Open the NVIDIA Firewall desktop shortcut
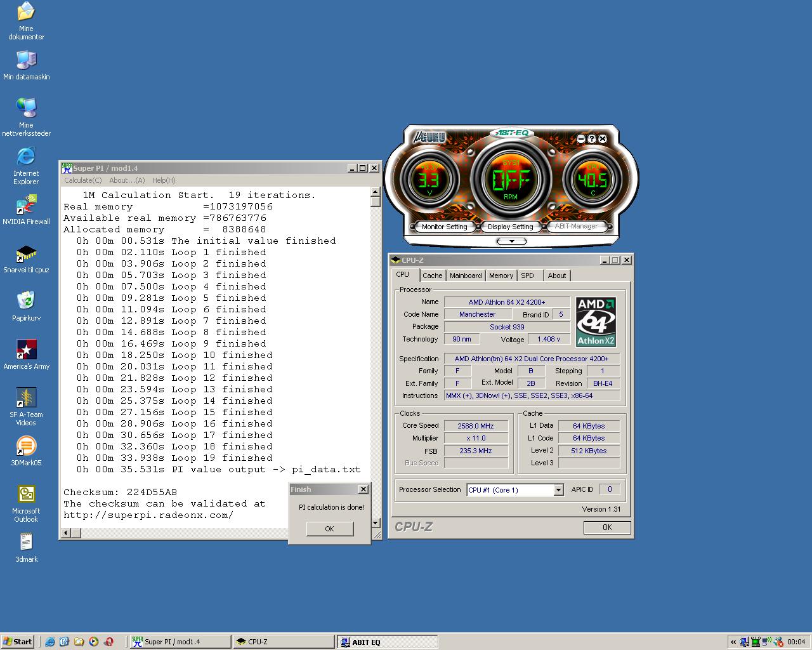The width and height of the screenshot is (812, 650). pos(26,209)
